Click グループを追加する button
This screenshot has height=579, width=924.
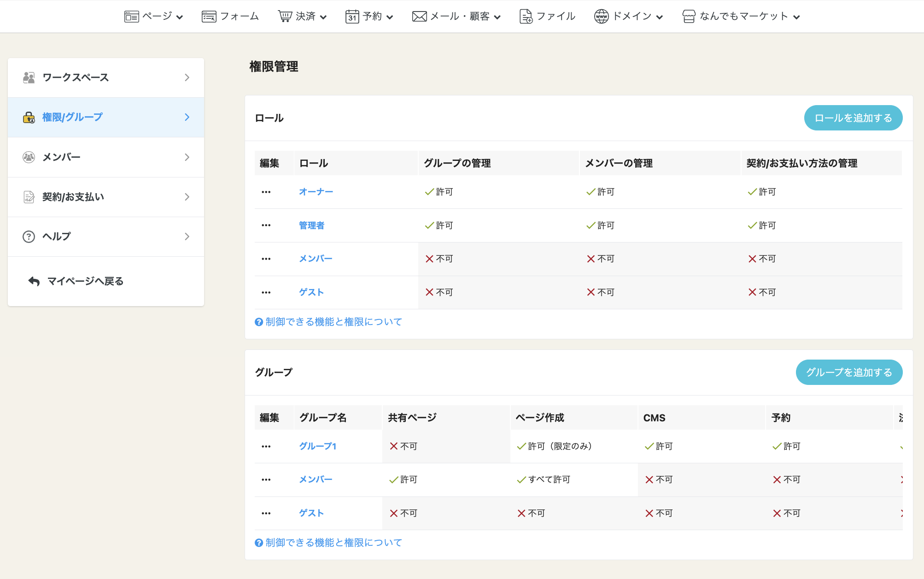click(x=849, y=372)
